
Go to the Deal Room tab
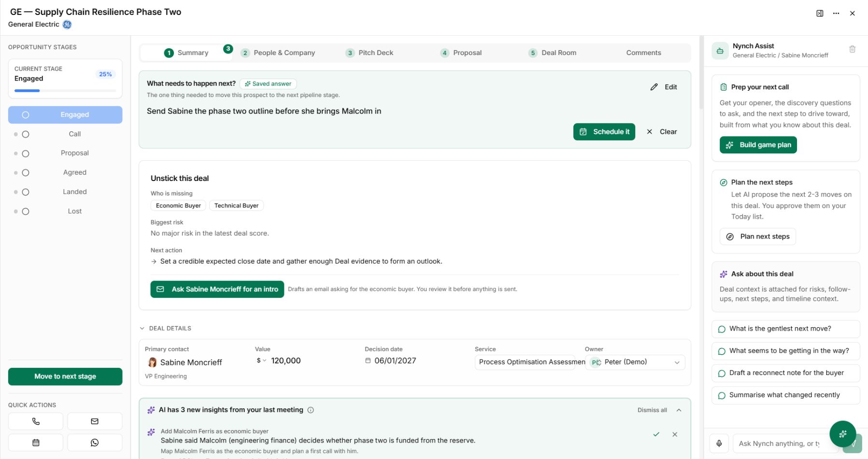click(553, 53)
